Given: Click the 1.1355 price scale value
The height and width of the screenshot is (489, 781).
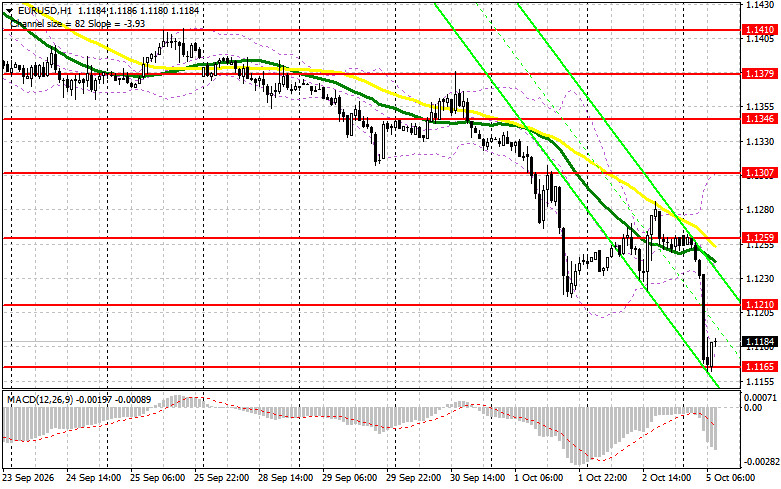Looking at the screenshot, I should click(760, 107).
